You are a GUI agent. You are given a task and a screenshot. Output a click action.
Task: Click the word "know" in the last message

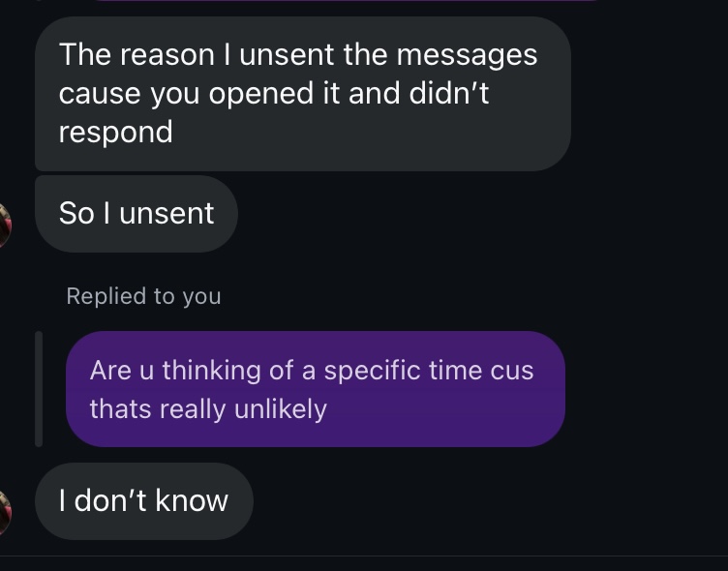(x=192, y=500)
